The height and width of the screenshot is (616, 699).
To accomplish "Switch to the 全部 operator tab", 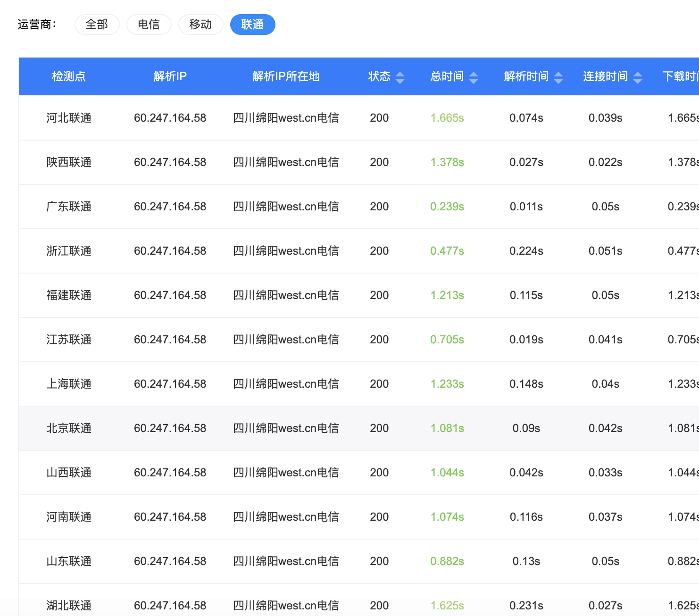I will click(97, 24).
